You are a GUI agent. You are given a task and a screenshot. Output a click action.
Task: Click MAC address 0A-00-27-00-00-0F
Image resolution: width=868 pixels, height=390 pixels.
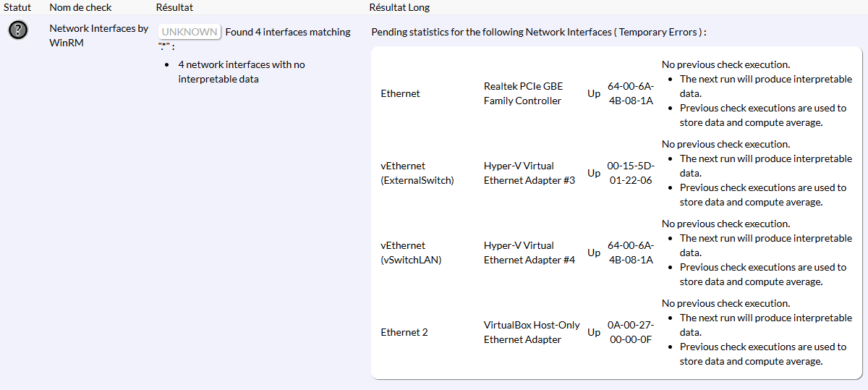(630, 332)
